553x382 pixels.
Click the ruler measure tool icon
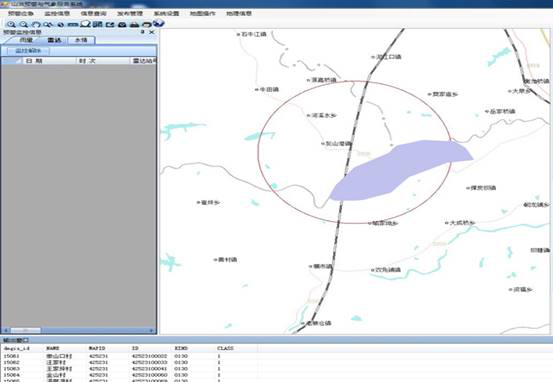pos(73,24)
